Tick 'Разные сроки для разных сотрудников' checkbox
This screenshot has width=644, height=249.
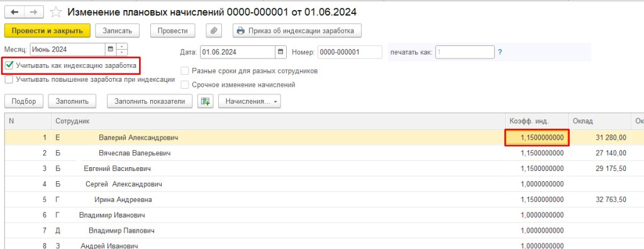(x=186, y=70)
